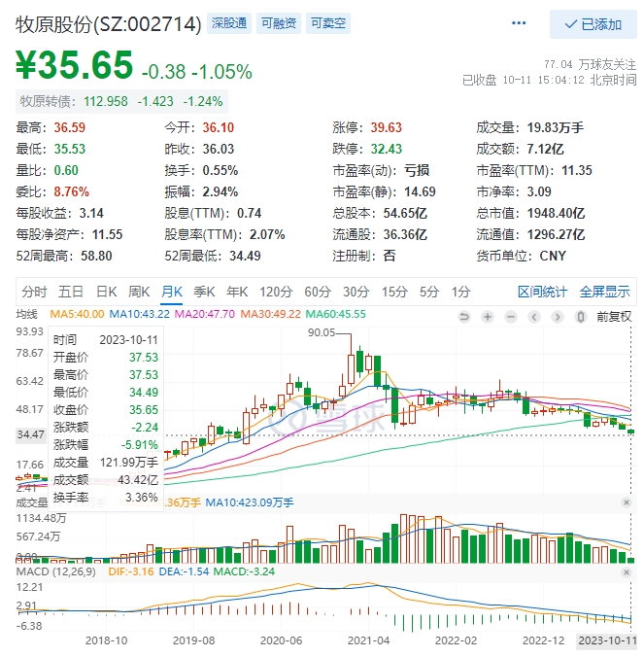Click the reset/undo chart icon
Screen dimensions: 644x657
[x=463, y=317]
